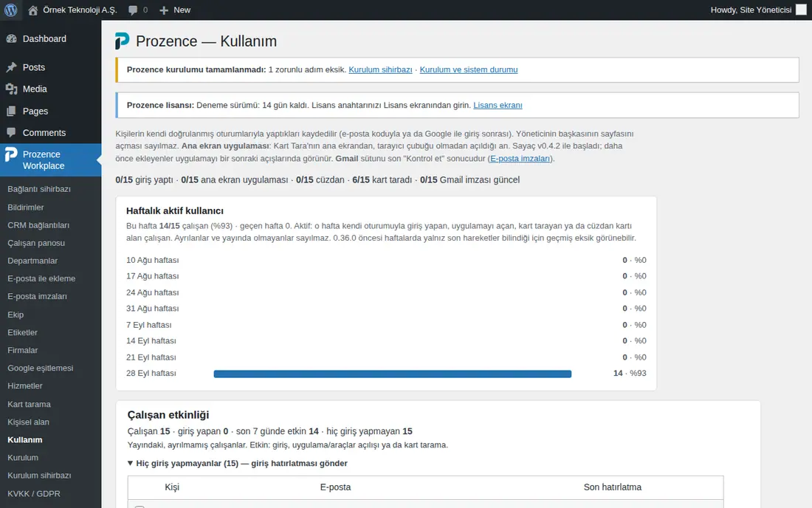This screenshot has width=812, height=508.
Task: Click the Son hatırlatma column header
Action: 613,487
